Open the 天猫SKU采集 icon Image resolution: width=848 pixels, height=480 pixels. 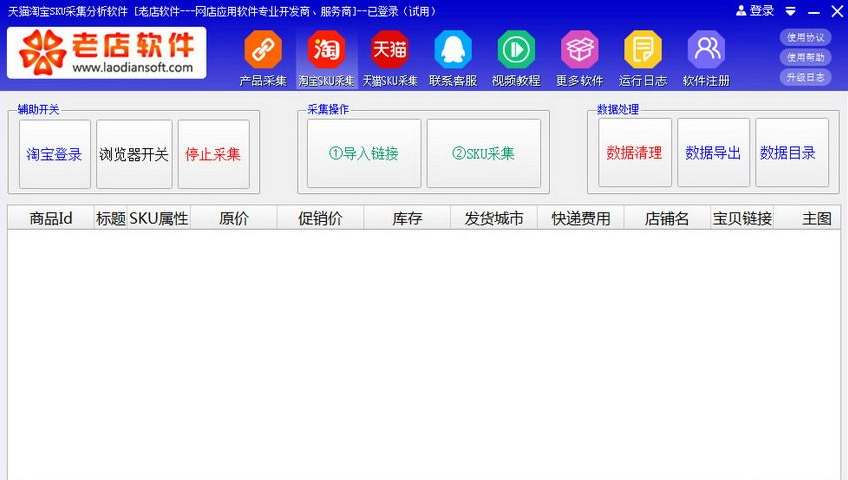[389, 50]
